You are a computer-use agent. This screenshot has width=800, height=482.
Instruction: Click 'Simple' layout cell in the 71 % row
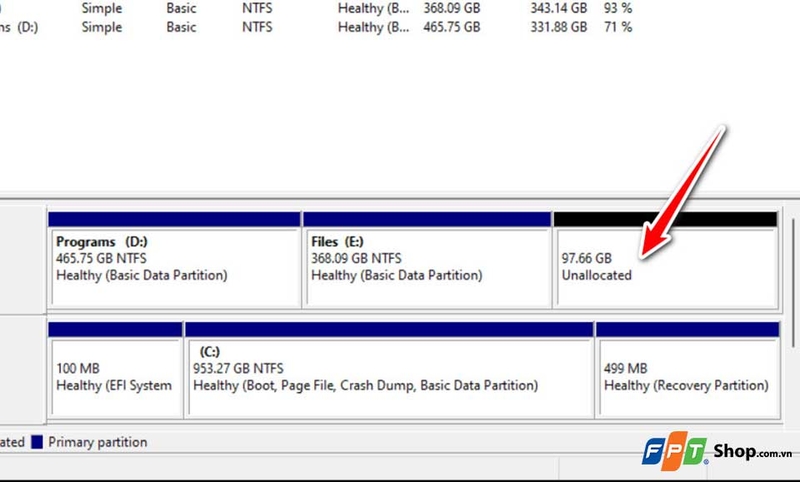pos(102,27)
